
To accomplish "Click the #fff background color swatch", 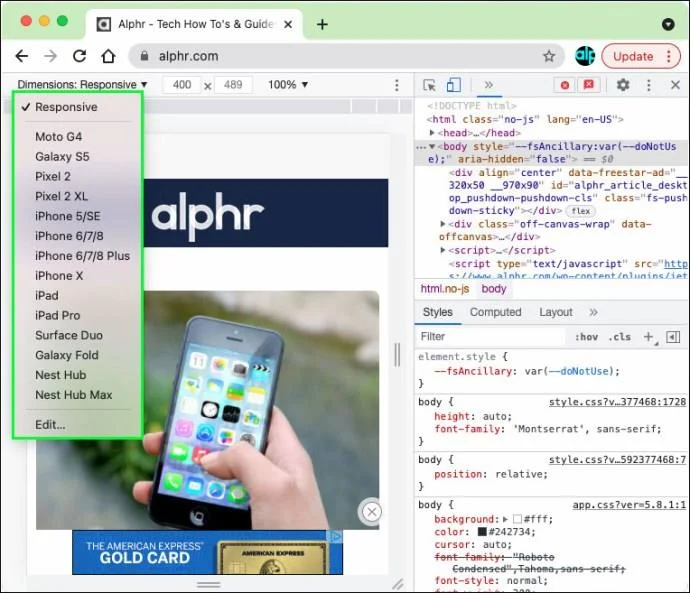I will 517,519.
